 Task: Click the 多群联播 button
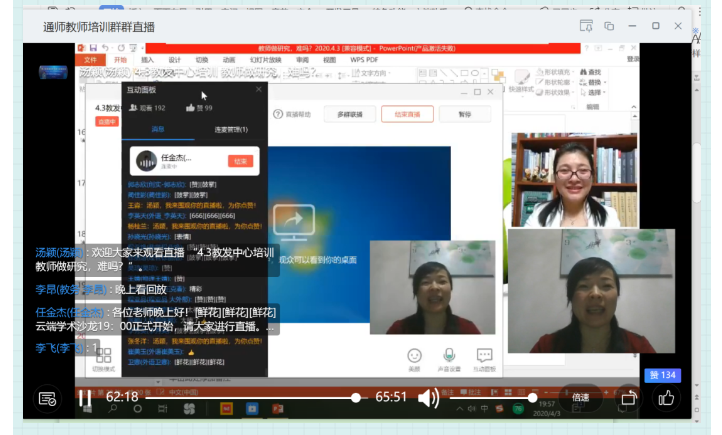[350, 114]
